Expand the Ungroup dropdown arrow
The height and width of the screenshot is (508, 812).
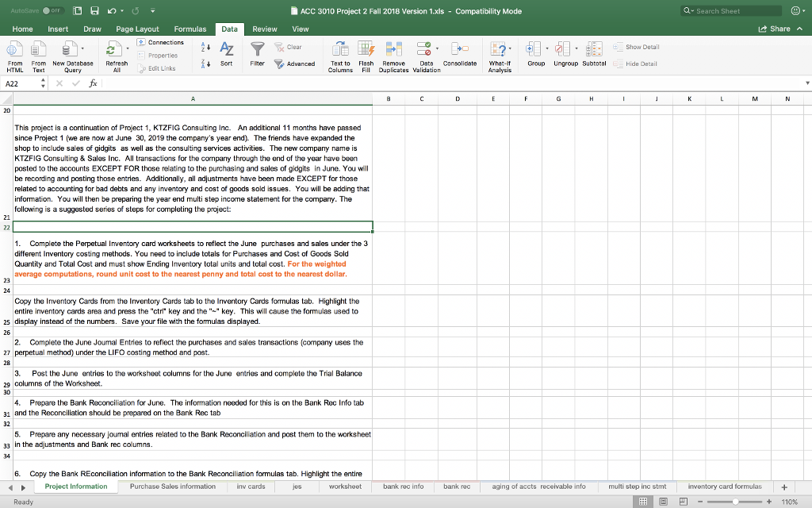(x=577, y=48)
